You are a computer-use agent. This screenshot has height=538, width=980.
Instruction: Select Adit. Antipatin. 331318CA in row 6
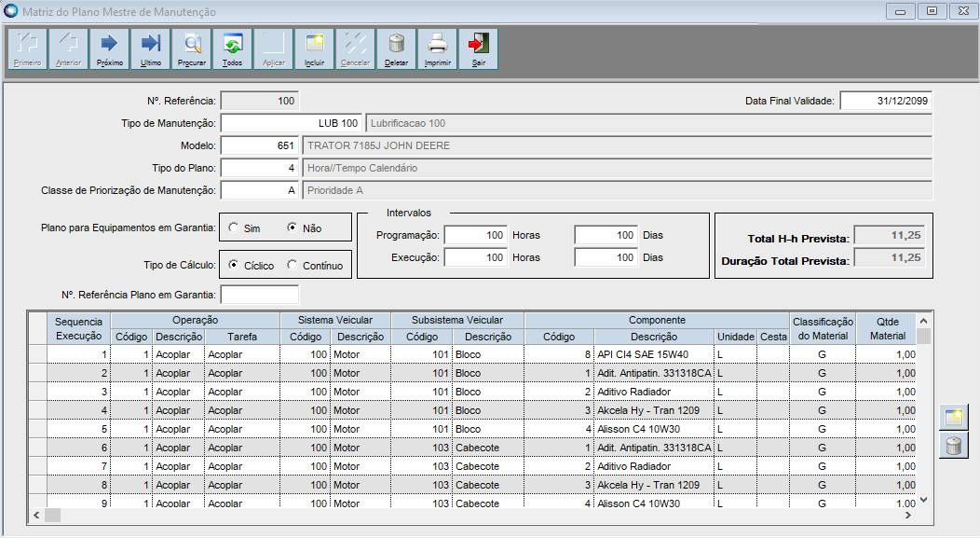[x=654, y=448]
